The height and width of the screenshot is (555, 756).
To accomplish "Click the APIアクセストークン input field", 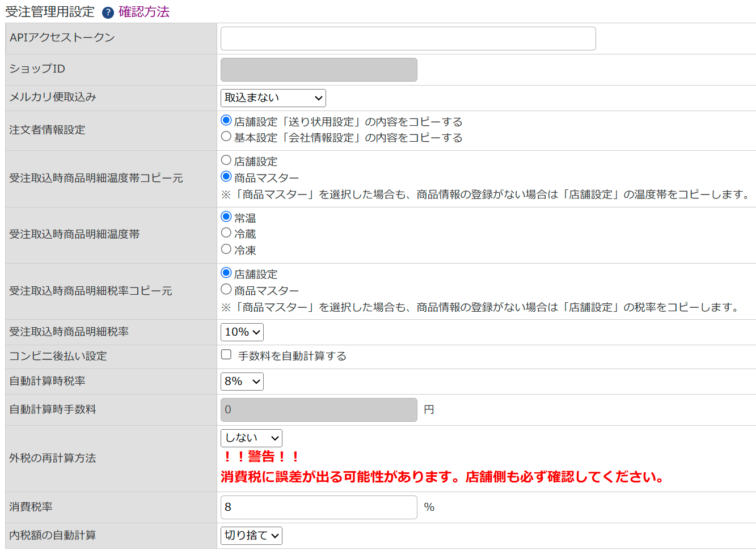I will [x=407, y=38].
